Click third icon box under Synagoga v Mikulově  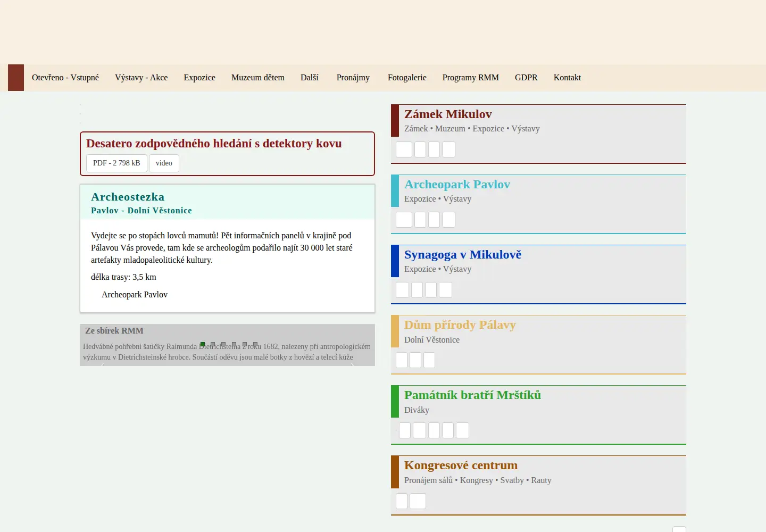point(431,290)
